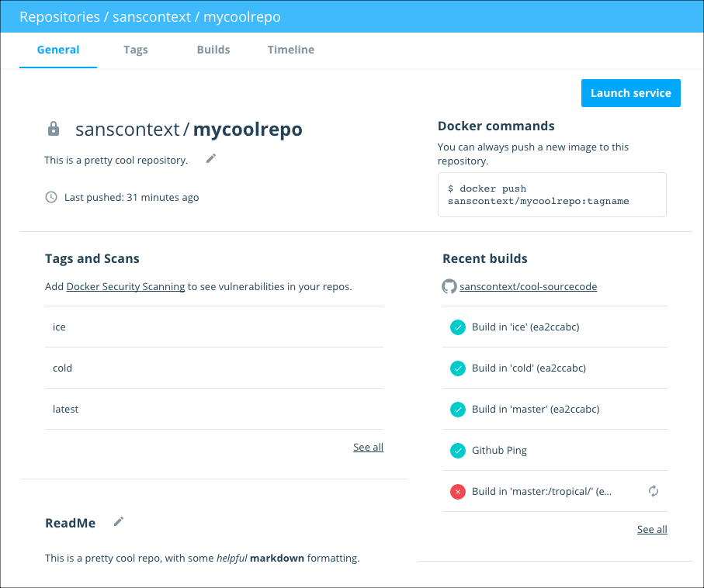Image resolution: width=704 pixels, height=588 pixels.
Task: Open the Builds tab
Action: [213, 49]
